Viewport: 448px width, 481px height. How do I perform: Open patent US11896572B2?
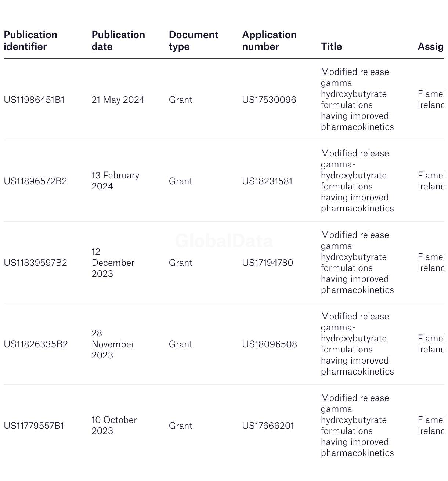(x=35, y=181)
